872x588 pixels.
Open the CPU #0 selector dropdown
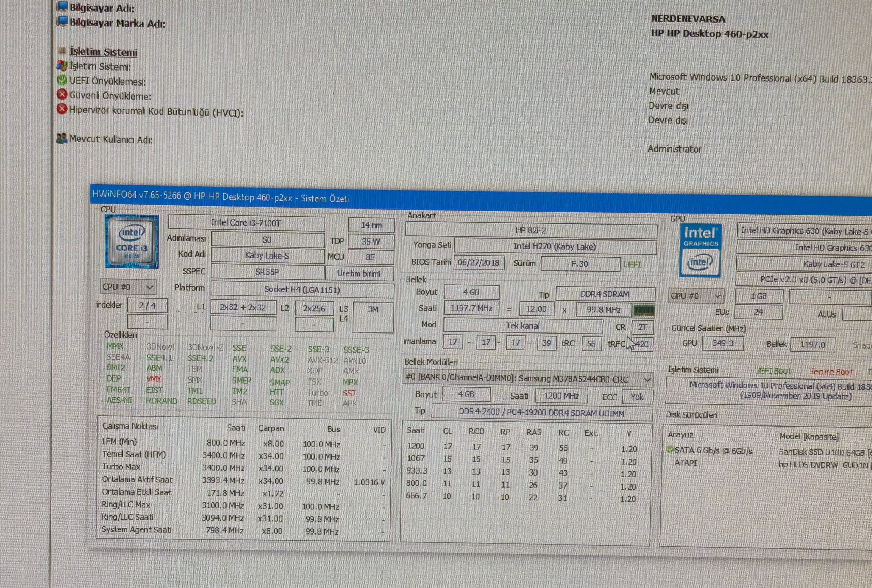[128, 287]
